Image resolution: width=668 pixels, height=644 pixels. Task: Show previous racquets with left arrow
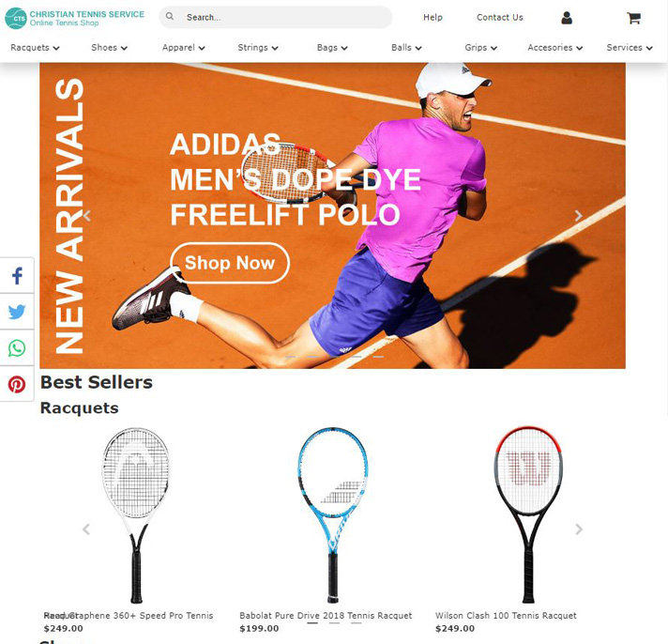point(86,529)
